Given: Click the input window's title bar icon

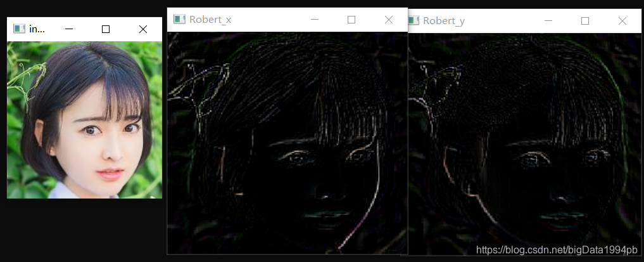Looking at the screenshot, I should [19, 29].
